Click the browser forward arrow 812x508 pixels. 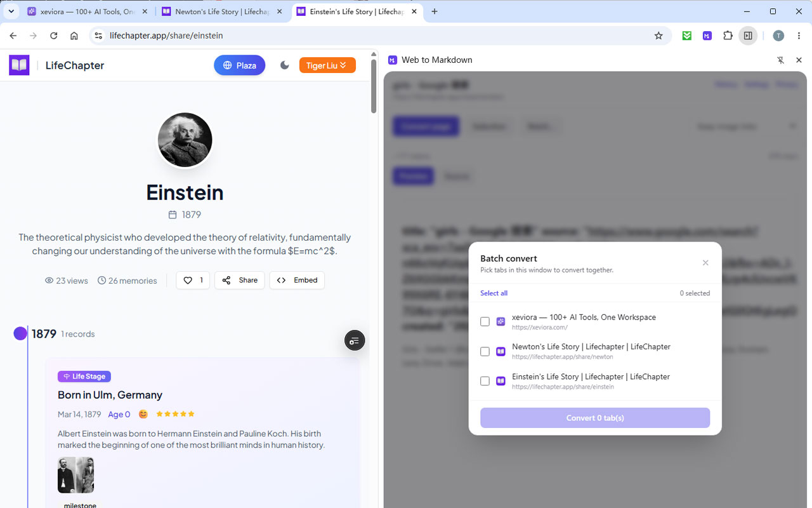[34, 36]
